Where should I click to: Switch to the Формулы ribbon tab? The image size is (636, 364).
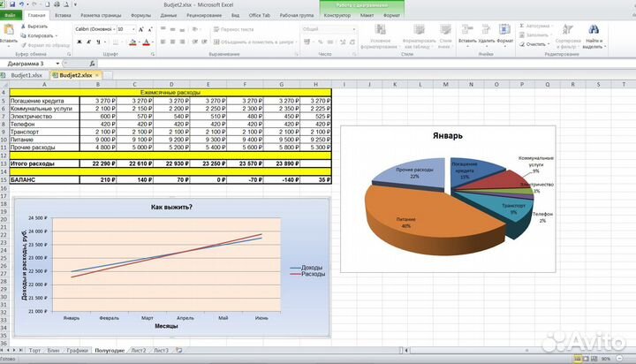(140, 15)
